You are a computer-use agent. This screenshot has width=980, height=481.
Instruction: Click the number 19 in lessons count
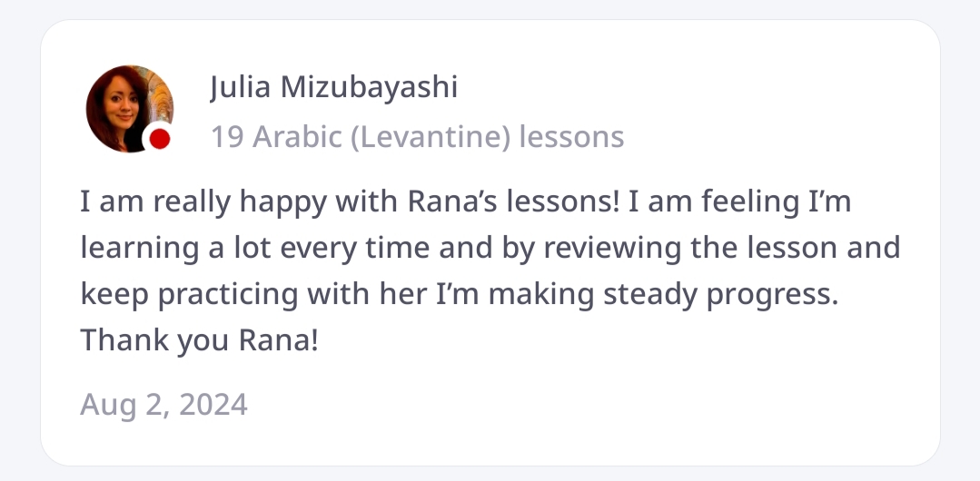point(227,137)
